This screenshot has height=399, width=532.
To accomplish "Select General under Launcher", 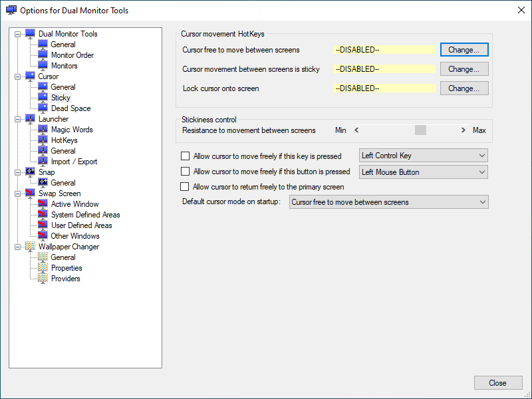I will (63, 151).
